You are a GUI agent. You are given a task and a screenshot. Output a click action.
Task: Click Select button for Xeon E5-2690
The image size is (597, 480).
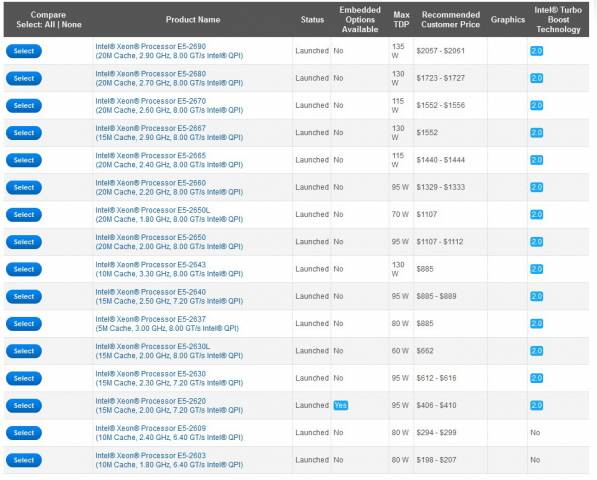coord(24,51)
